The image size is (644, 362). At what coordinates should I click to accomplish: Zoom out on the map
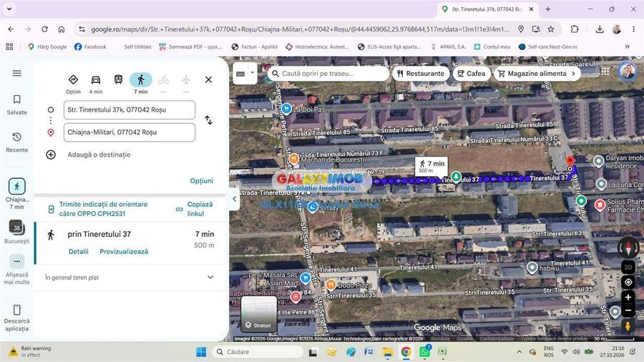(x=628, y=310)
